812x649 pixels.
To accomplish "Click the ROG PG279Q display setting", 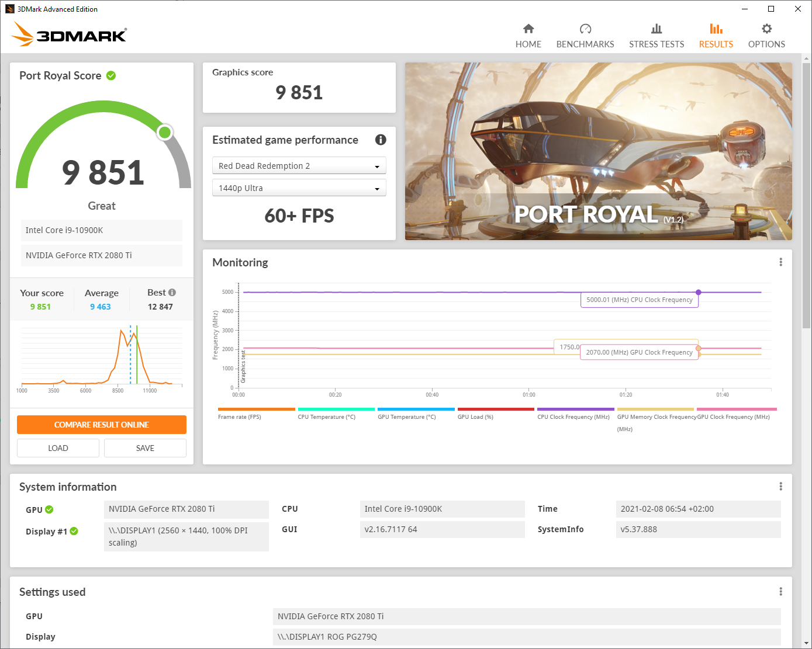I will click(x=527, y=637).
